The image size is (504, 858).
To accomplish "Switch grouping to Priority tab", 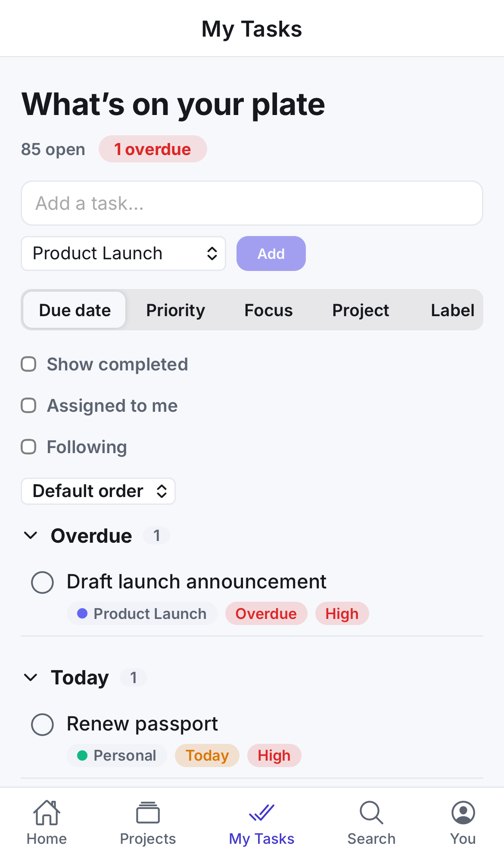I will [x=176, y=310].
